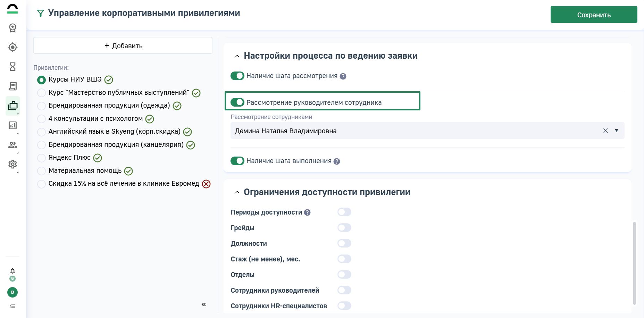Open the achievements badge icon in sidebar

pos(12,28)
